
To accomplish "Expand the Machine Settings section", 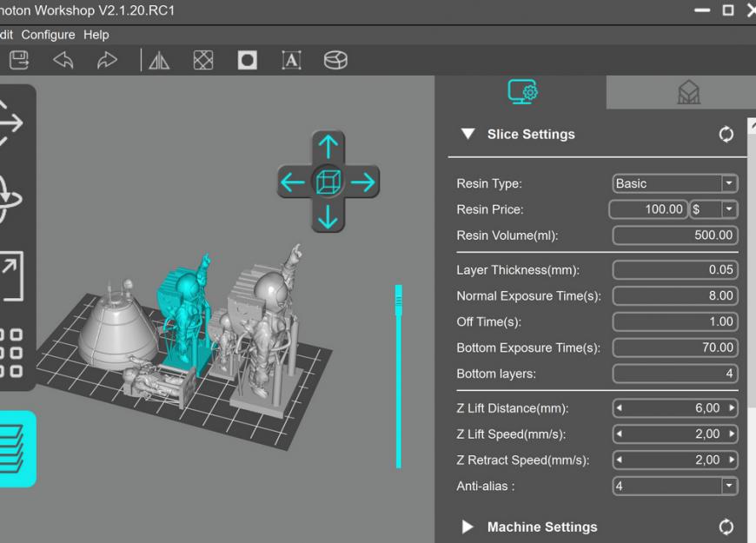I will pyautogui.click(x=468, y=526).
